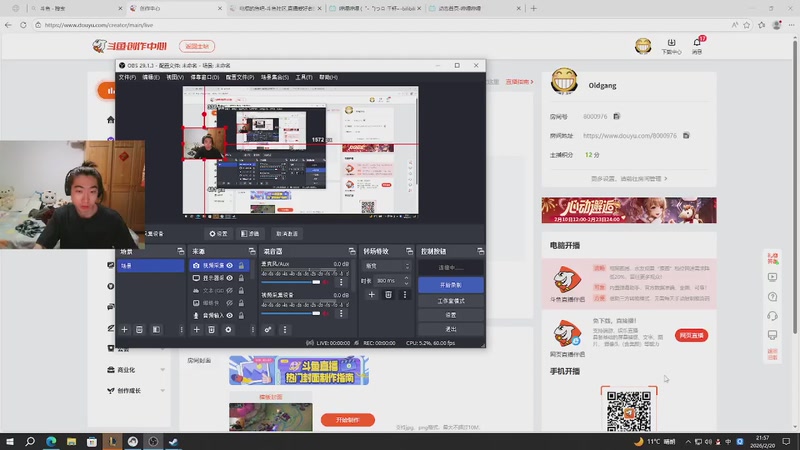
Task: Open transition options kebab menu
Action: (x=405, y=294)
